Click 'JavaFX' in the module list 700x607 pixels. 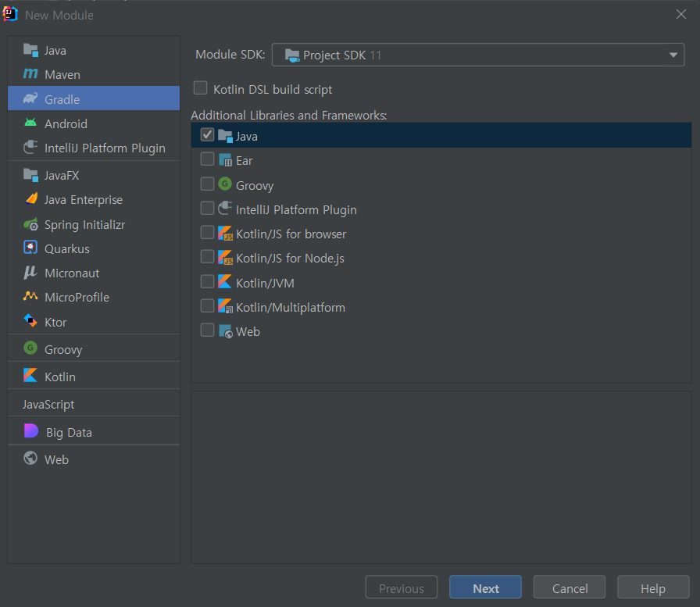click(62, 176)
